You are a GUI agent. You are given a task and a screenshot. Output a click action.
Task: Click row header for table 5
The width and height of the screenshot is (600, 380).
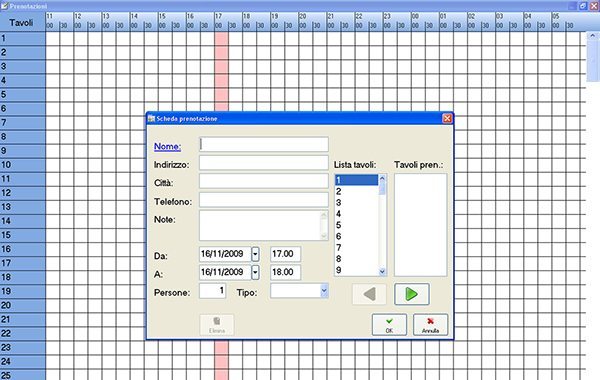[x=23, y=95]
